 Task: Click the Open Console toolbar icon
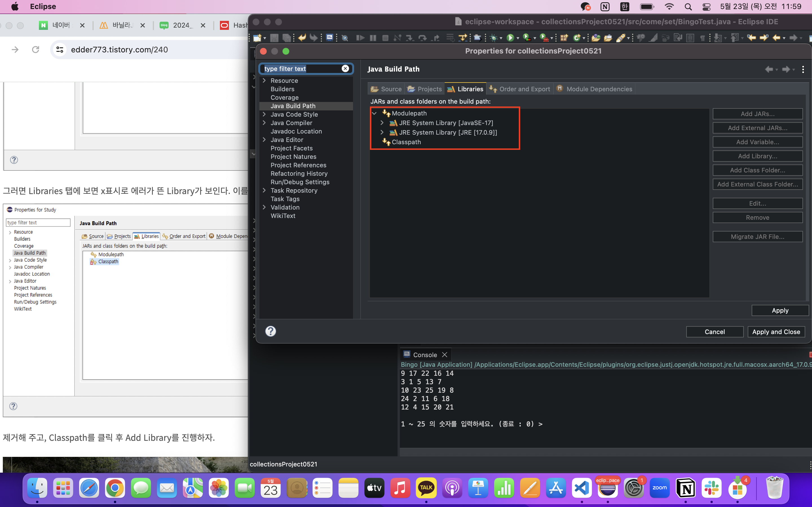pyautogui.click(x=330, y=37)
